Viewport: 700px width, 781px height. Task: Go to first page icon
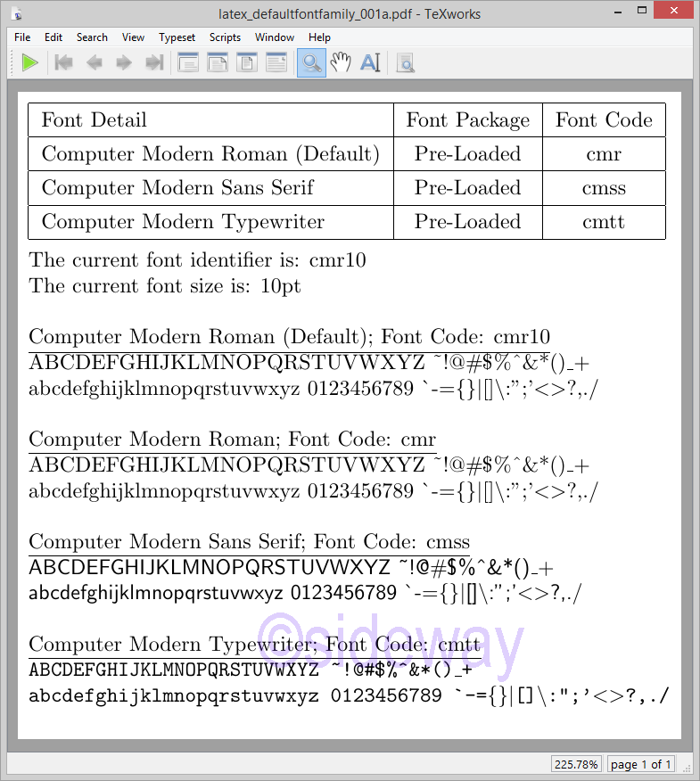click(x=64, y=63)
